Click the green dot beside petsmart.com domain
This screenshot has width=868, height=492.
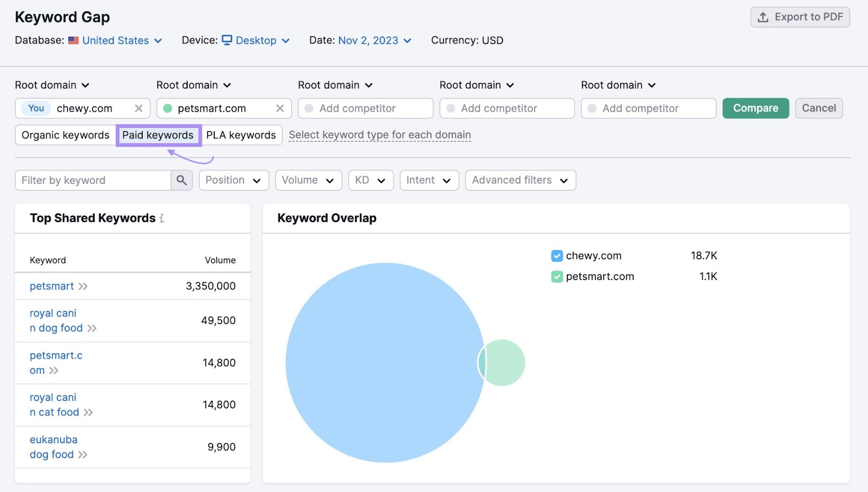click(168, 108)
